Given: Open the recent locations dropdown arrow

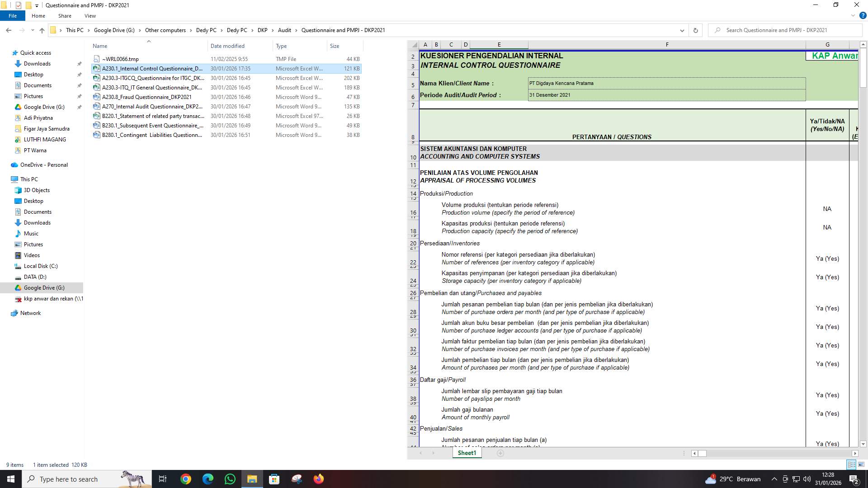Looking at the screenshot, I should tap(32, 30).
